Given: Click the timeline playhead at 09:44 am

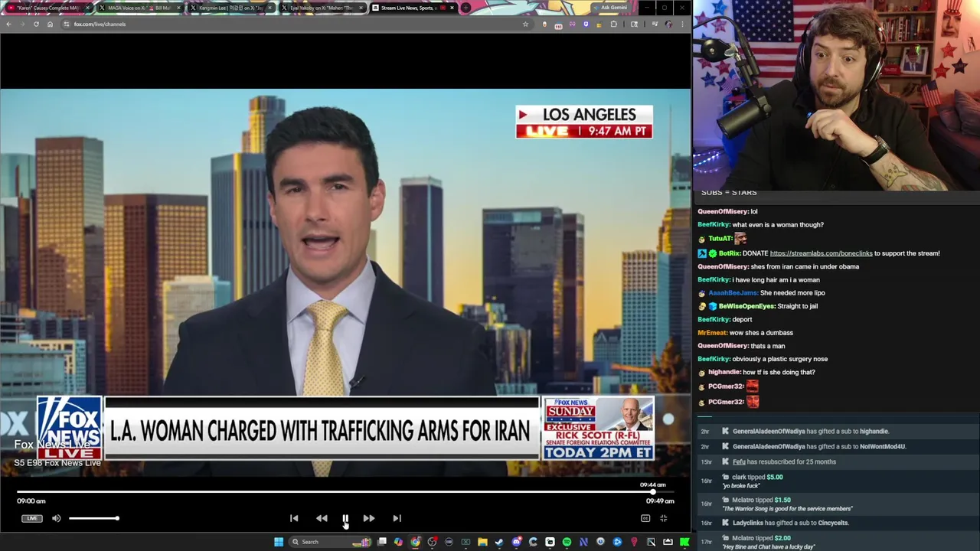Looking at the screenshot, I should tap(653, 491).
